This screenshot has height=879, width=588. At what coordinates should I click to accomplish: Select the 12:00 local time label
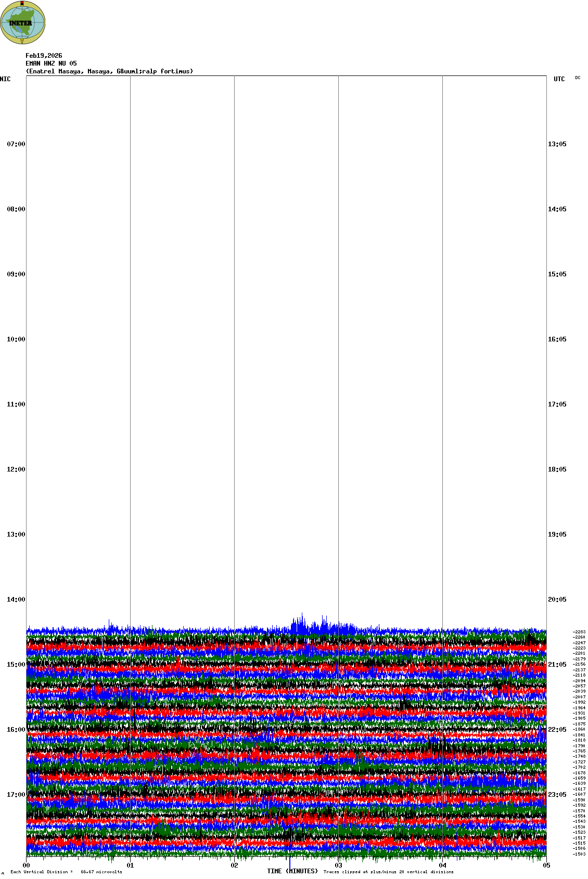(16, 469)
